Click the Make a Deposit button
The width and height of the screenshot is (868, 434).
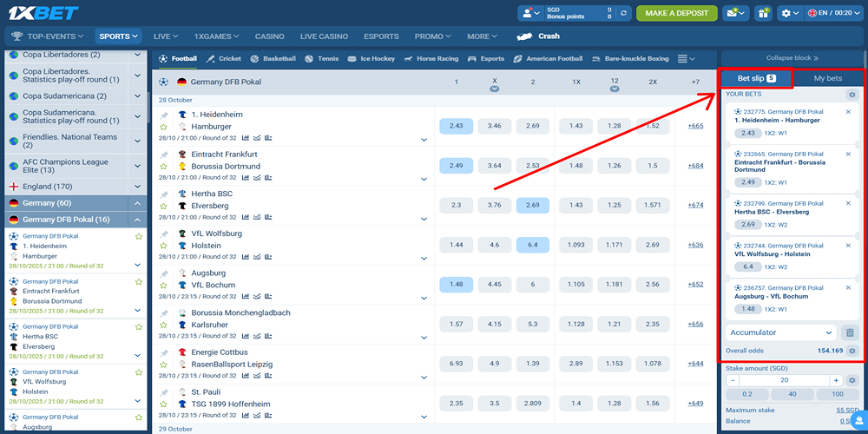(676, 13)
